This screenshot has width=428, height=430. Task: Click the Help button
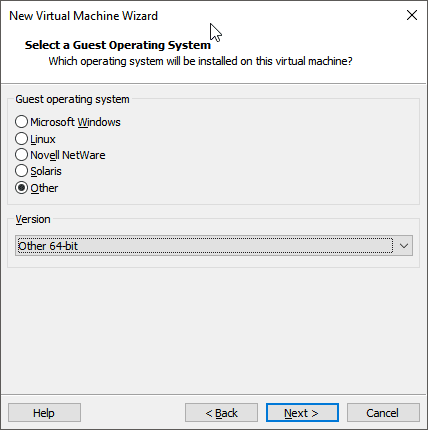click(44, 413)
